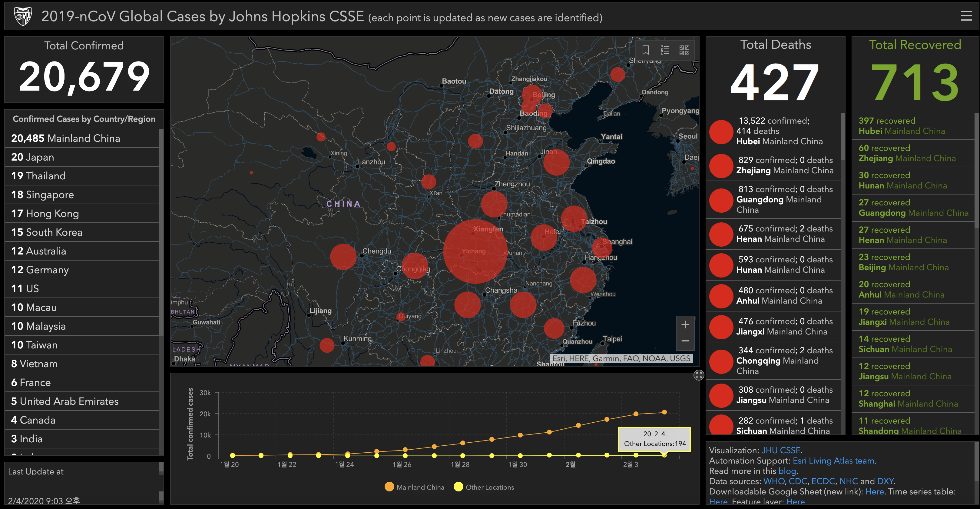Click the large Hubei circle on map
The image size is (980, 509).
[x=475, y=251]
